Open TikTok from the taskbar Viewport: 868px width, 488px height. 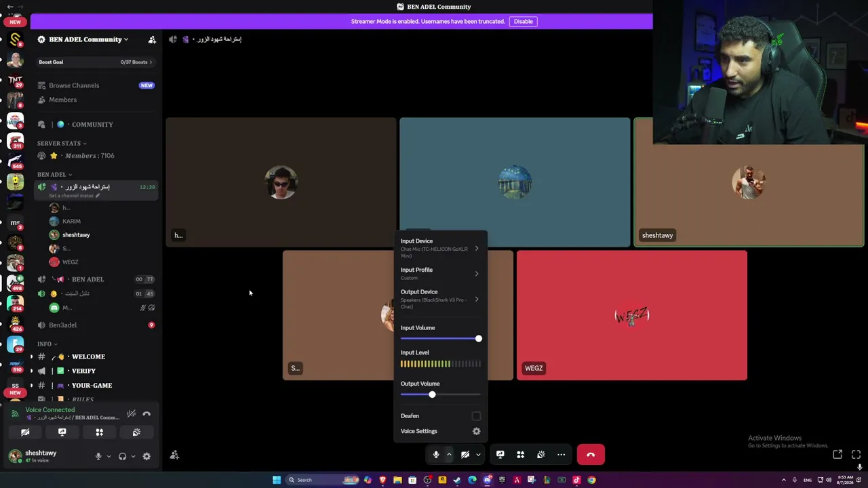point(576,480)
